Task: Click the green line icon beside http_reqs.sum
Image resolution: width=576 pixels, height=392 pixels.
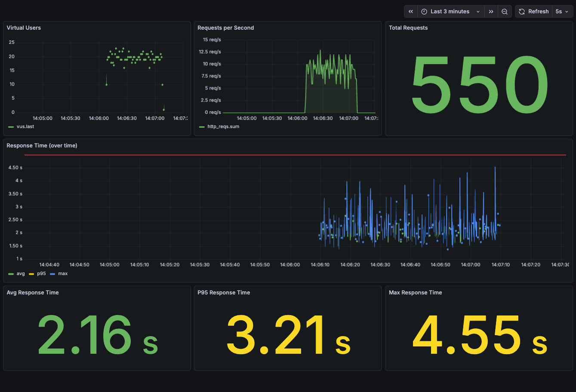Action: tap(202, 127)
